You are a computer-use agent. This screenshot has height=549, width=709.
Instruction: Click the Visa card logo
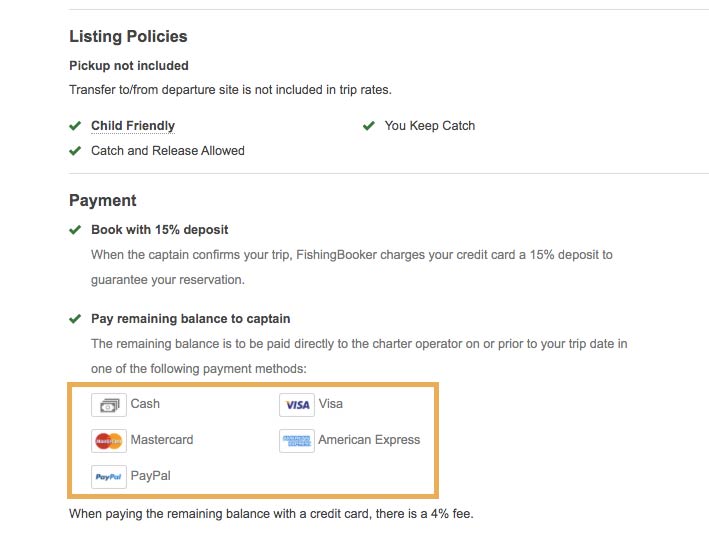pyautogui.click(x=297, y=405)
